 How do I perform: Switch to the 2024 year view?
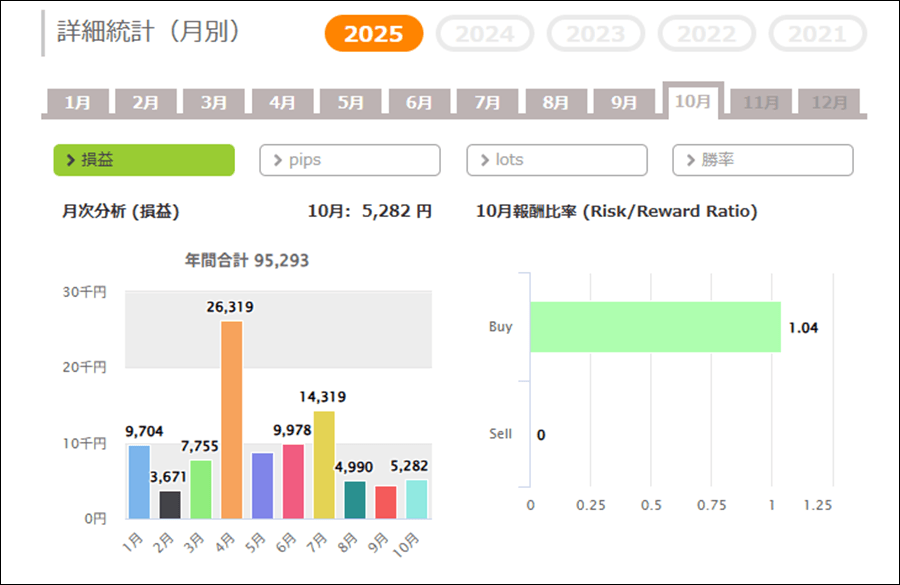coord(485,34)
